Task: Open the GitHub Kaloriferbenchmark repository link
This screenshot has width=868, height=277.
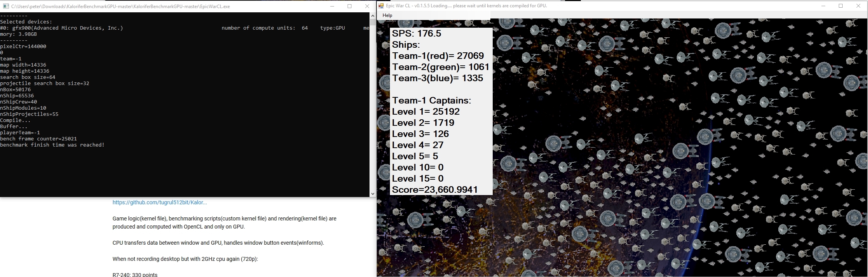Action: coord(159,202)
